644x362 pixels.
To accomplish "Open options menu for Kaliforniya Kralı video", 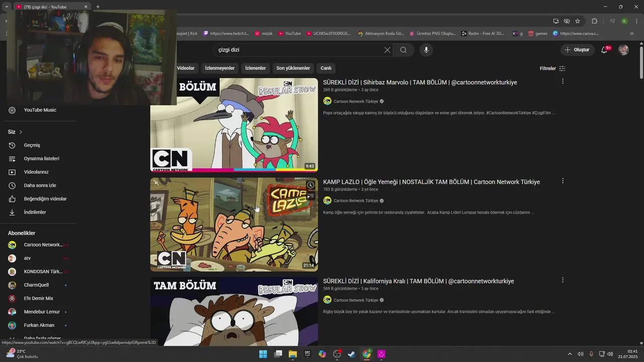I will (x=562, y=280).
